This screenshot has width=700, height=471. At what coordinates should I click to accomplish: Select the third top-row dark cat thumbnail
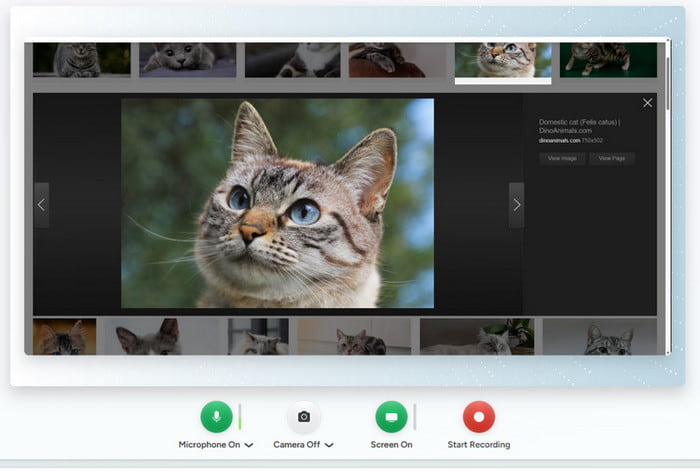292,60
